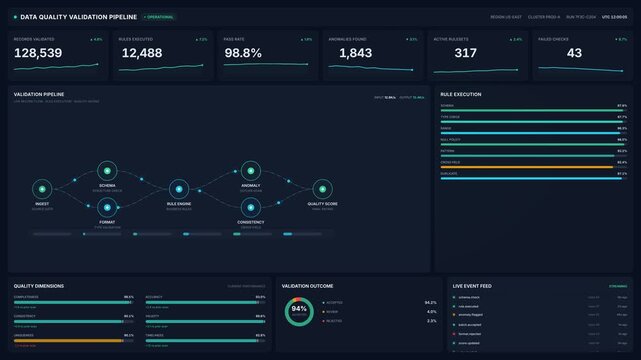Viewport: 641px width, 360px height.
Task: Click the Data Quality Validation Pipeline title
Action: pyautogui.click(x=78, y=17)
